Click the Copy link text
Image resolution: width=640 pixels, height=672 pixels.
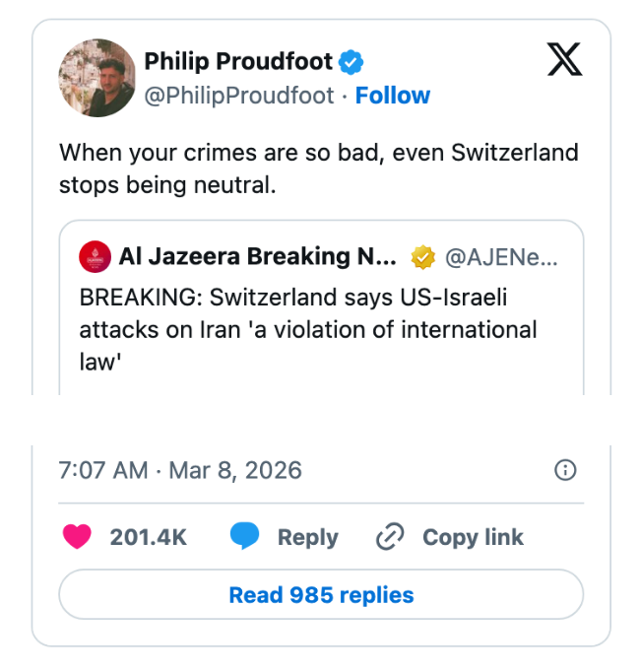(x=473, y=537)
